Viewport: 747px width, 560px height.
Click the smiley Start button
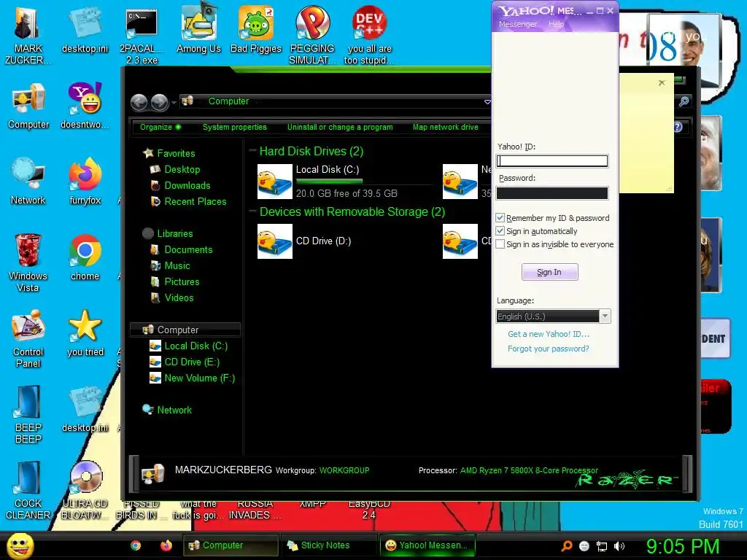click(x=20, y=545)
